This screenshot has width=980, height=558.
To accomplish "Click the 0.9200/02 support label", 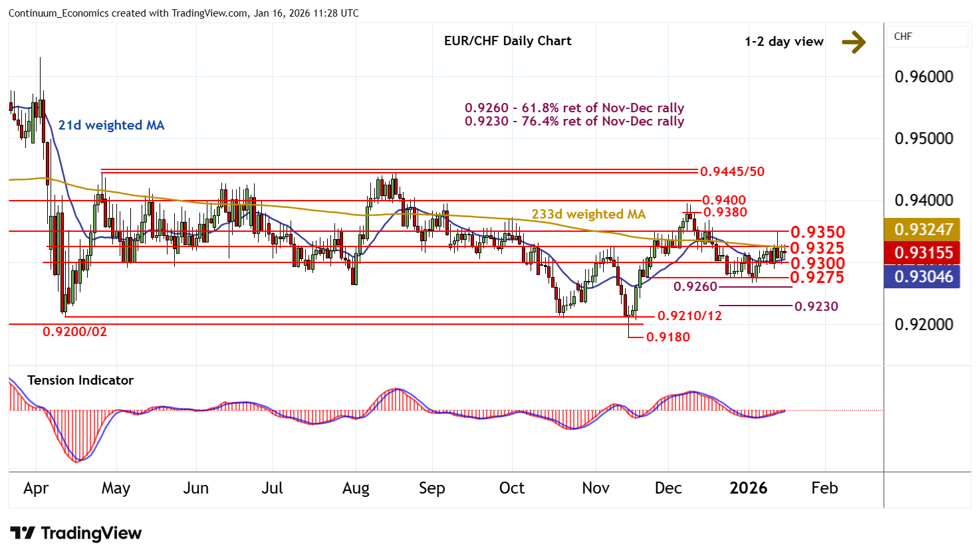I will pos(74,331).
